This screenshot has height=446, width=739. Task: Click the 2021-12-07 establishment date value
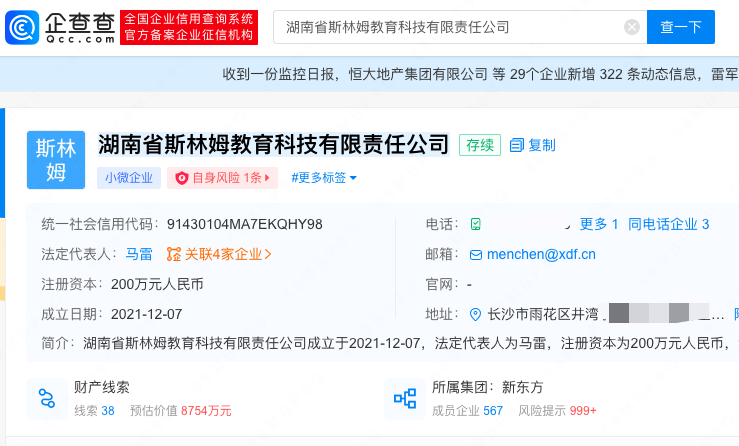147,314
